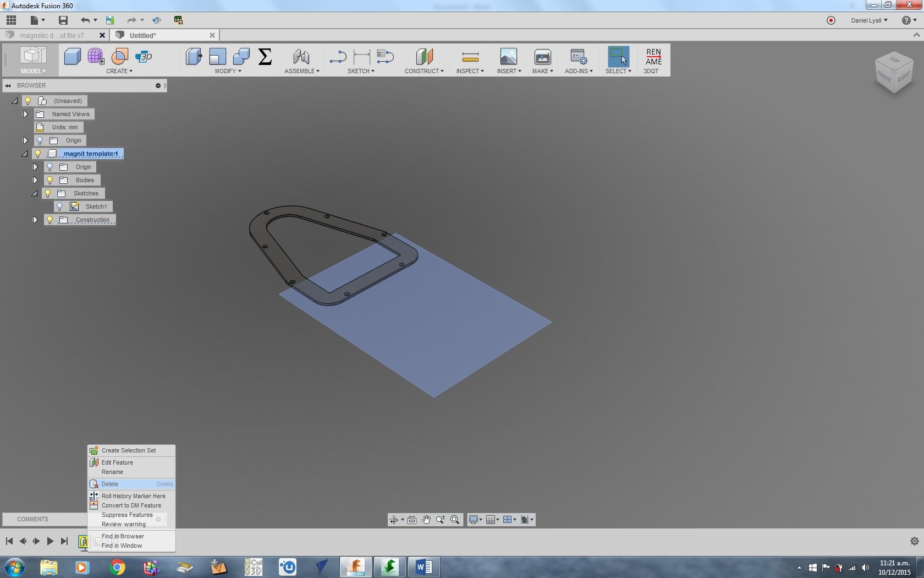Click the 3D print create icon
The height and width of the screenshot is (578, 924).
click(x=144, y=56)
